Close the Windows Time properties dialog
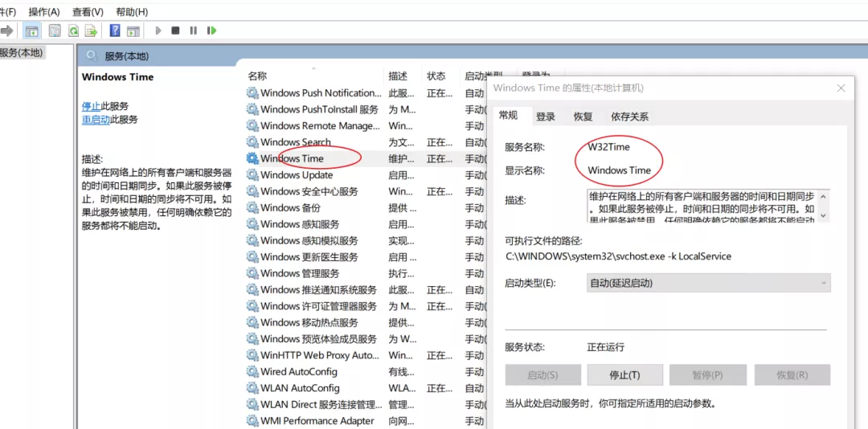This screenshot has height=429, width=868. pos(841,88)
